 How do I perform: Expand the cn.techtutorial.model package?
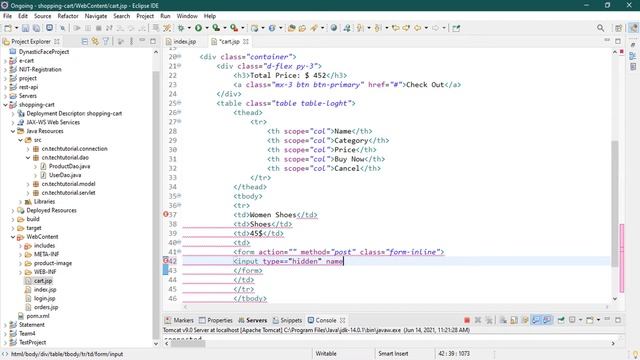[28, 184]
